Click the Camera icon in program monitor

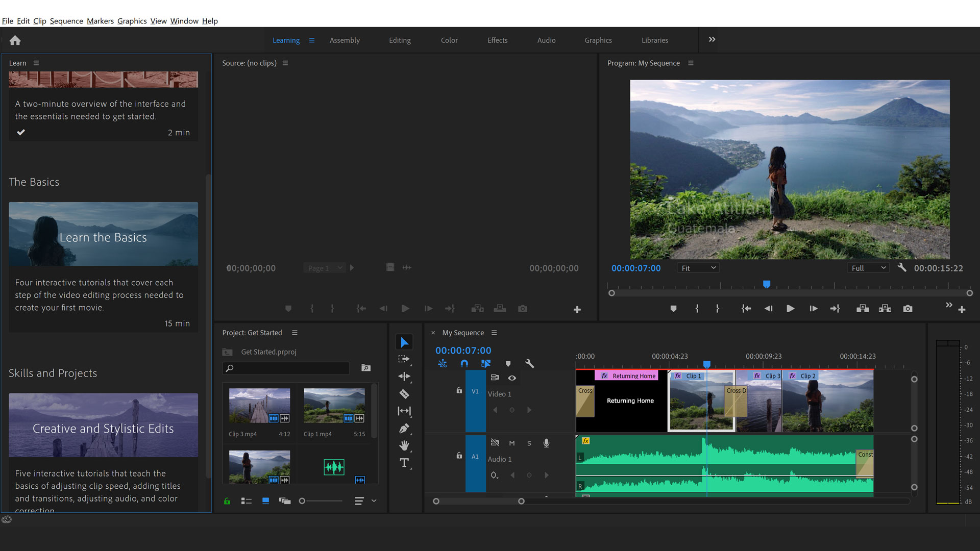pyautogui.click(x=908, y=309)
